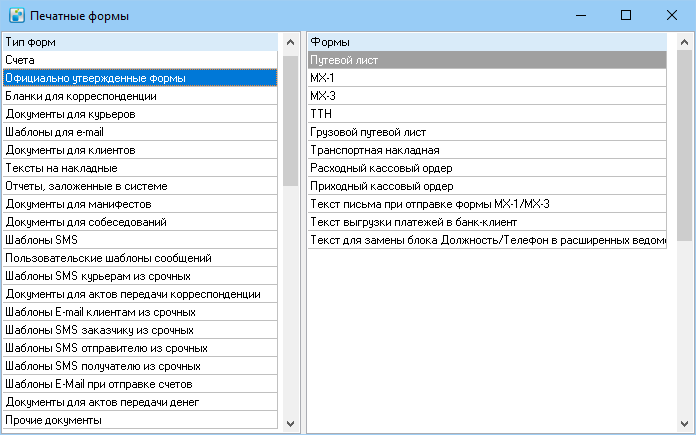Screen dimensions: 696x435
Task: Select Приходный кассовый ордер
Action: point(487,186)
